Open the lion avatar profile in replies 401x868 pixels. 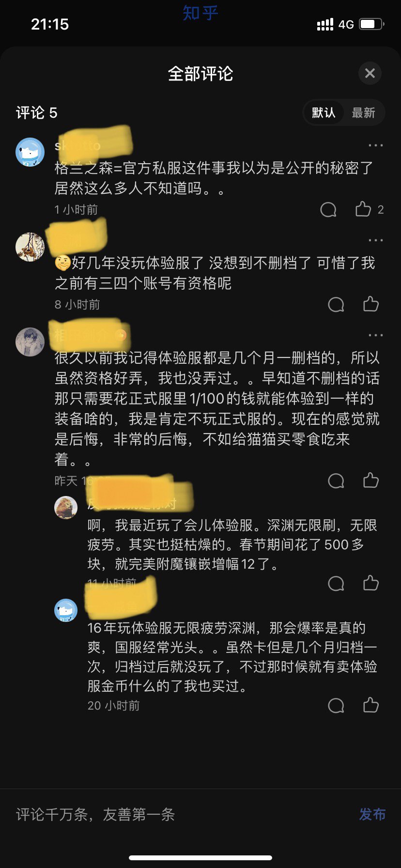pyautogui.click(x=66, y=507)
